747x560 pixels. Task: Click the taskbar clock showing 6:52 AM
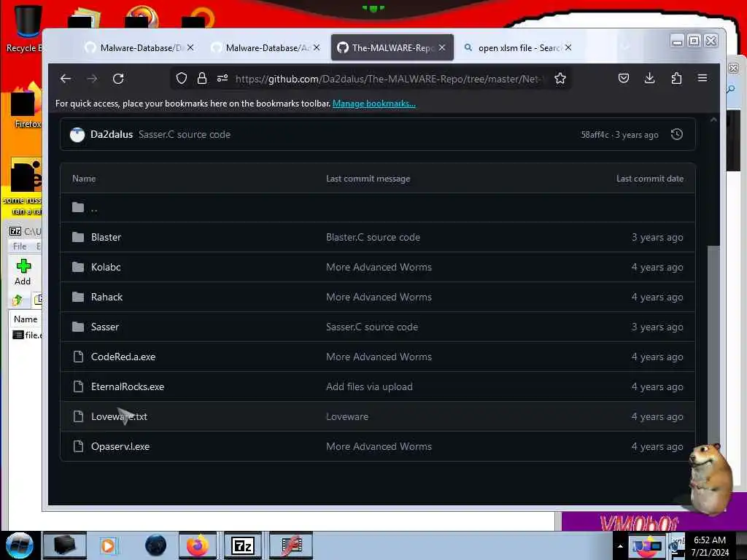[x=710, y=546]
